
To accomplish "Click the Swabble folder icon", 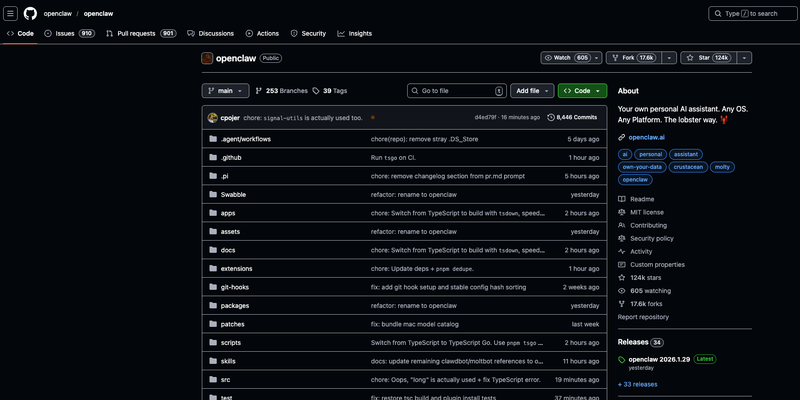I will [x=213, y=194].
